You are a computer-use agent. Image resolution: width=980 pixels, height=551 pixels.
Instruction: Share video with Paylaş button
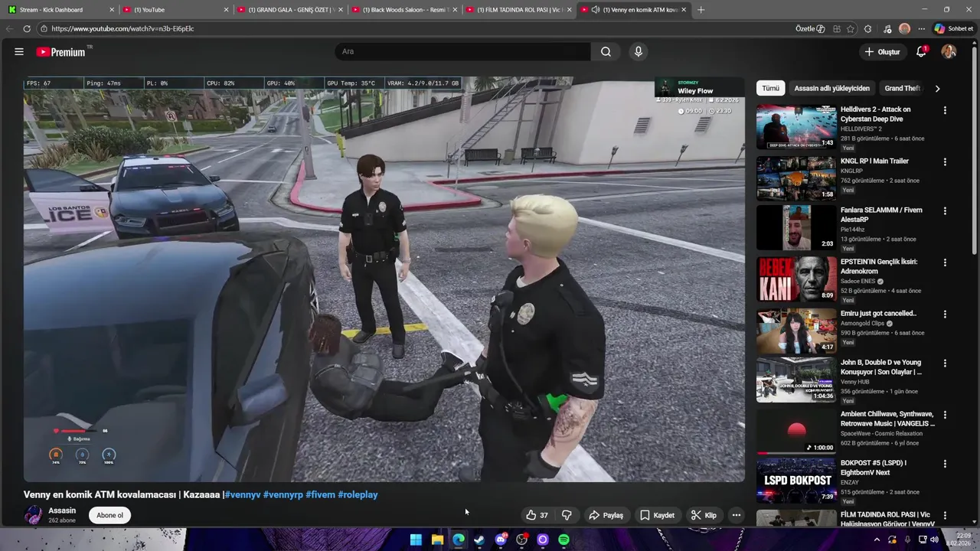606,515
